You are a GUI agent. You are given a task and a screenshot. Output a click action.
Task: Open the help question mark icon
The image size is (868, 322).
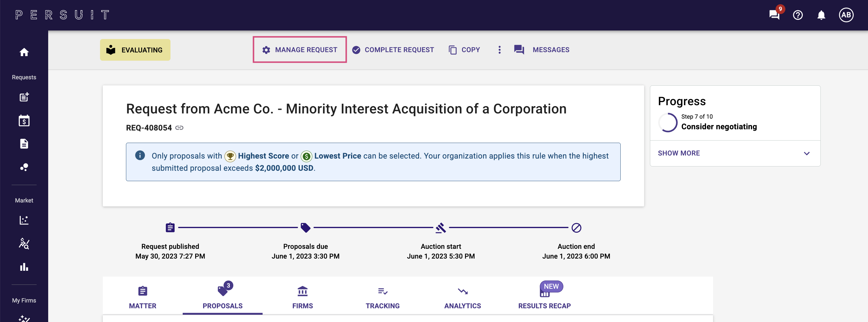click(798, 15)
